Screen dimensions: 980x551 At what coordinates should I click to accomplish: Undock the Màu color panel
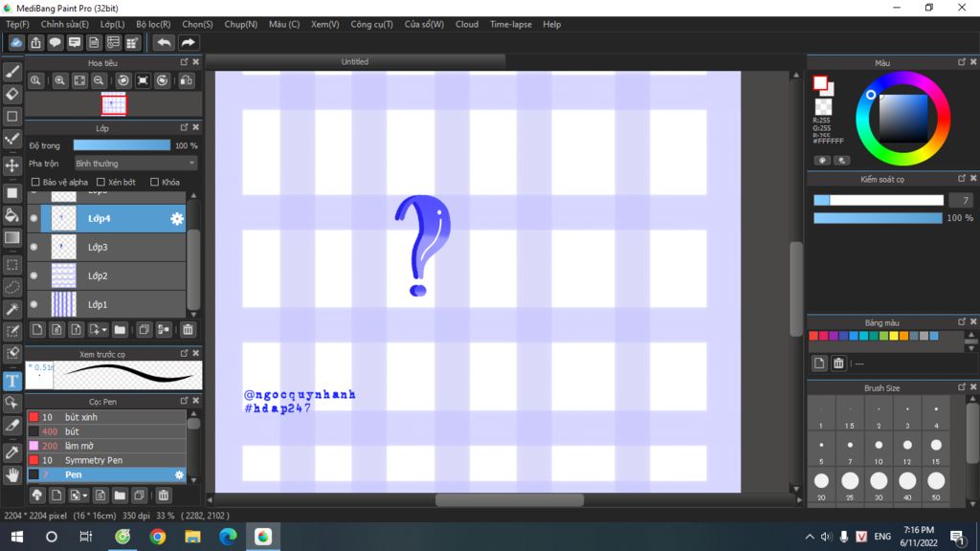961,62
